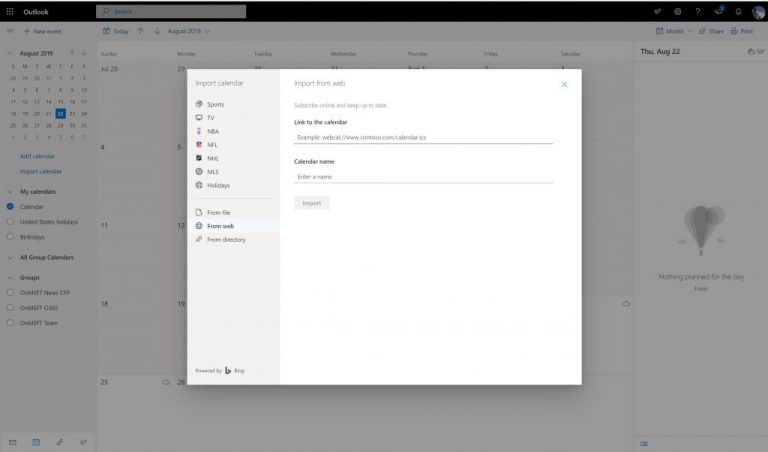Click the icon at bottom of day panel
Screen dimensions: 768x452
[644, 444]
